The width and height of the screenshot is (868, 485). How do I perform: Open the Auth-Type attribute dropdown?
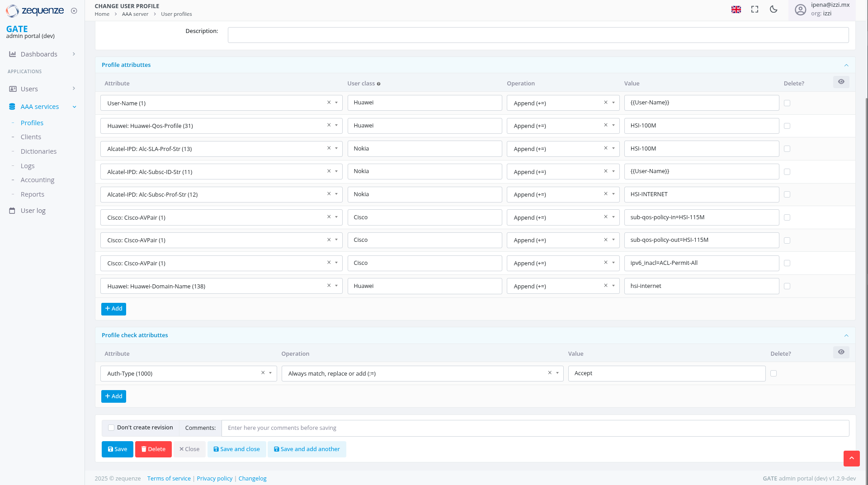270,373
